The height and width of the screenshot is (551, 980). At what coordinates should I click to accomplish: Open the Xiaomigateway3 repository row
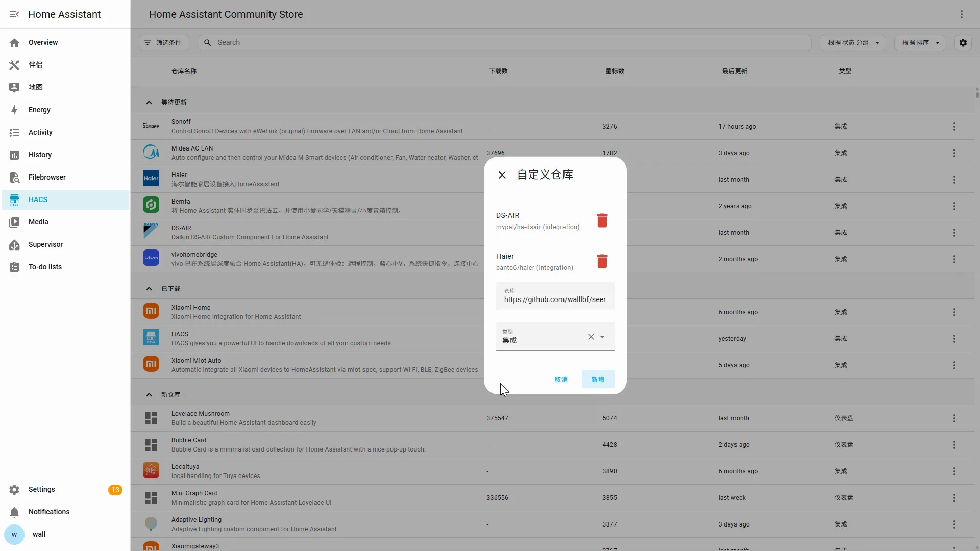pyautogui.click(x=553, y=545)
